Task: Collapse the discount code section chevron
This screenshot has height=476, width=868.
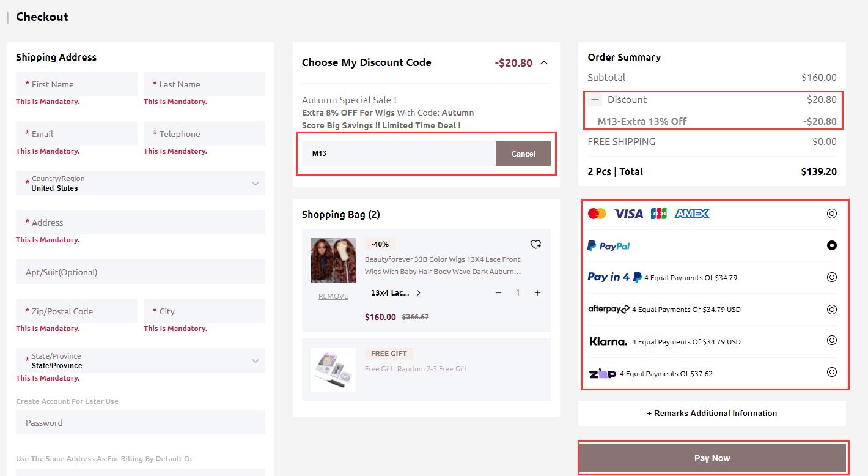Action: tap(544, 62)
